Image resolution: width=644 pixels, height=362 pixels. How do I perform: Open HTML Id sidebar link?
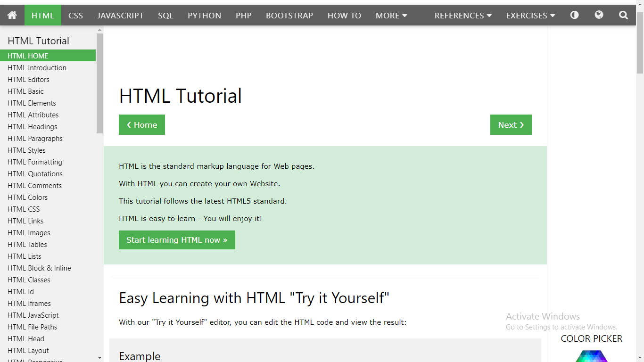click(48, 291)
